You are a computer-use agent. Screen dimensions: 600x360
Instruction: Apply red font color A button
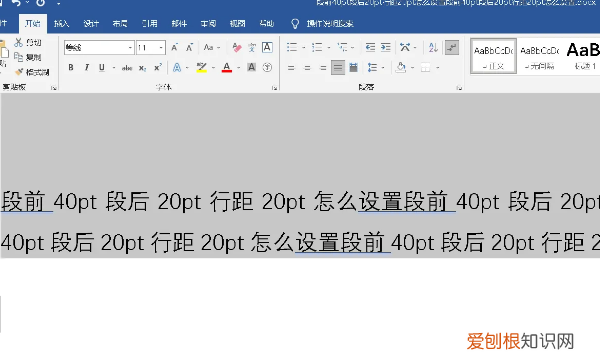tap(227, 68)
